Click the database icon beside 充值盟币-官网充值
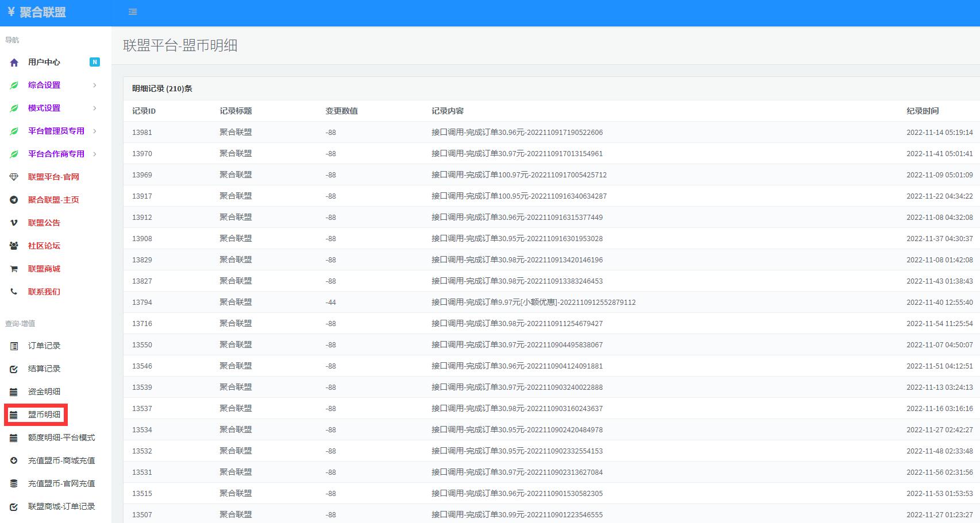980x523 pixels. [14, 484]
